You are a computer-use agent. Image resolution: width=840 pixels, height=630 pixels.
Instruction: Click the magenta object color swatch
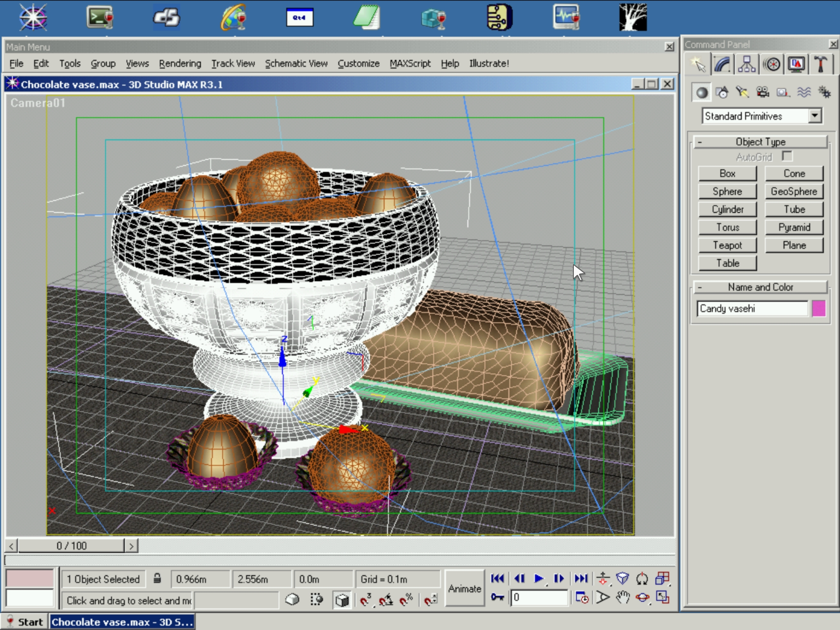click(x=818, y=308)
